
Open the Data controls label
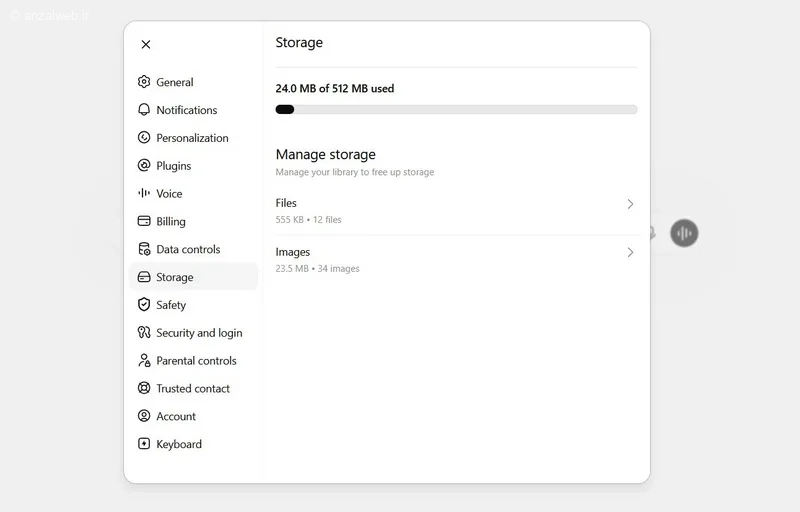pyautogui.click(x=188, y=249)
